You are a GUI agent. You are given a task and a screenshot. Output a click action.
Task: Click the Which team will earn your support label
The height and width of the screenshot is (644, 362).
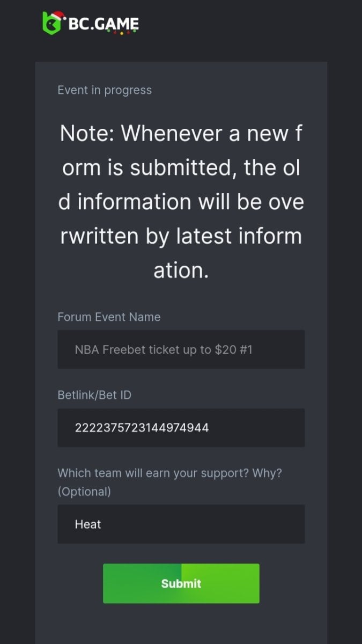click(169, 473)
